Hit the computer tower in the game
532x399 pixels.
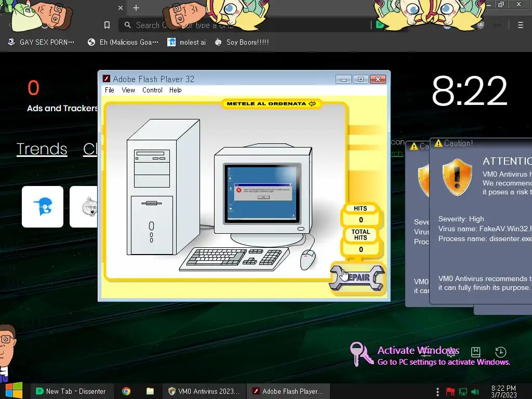163,187
